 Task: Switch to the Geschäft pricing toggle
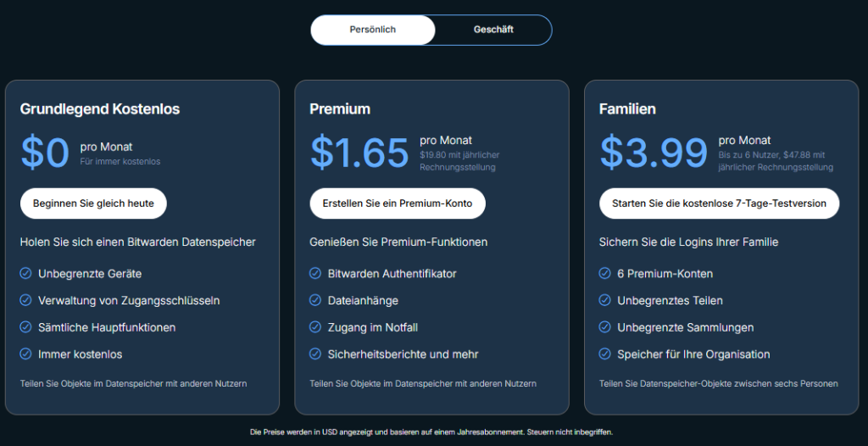point(493,30)
